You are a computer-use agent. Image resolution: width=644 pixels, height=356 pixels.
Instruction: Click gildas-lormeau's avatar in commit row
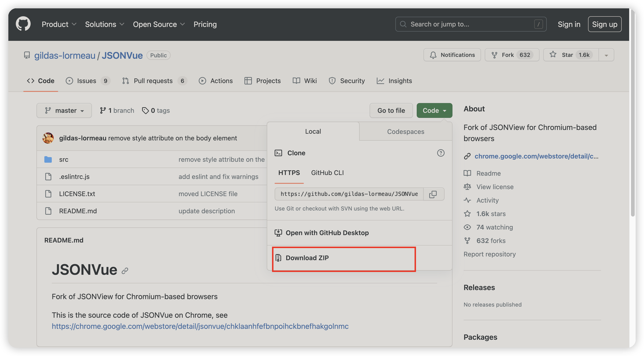(48, 138)
